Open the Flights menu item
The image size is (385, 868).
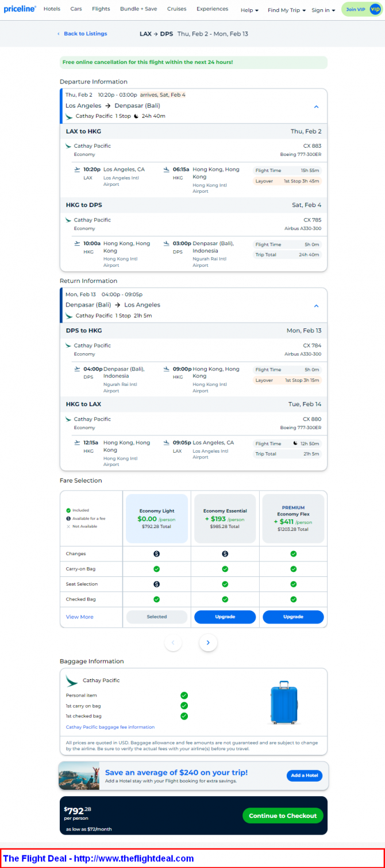click(101, 9)
